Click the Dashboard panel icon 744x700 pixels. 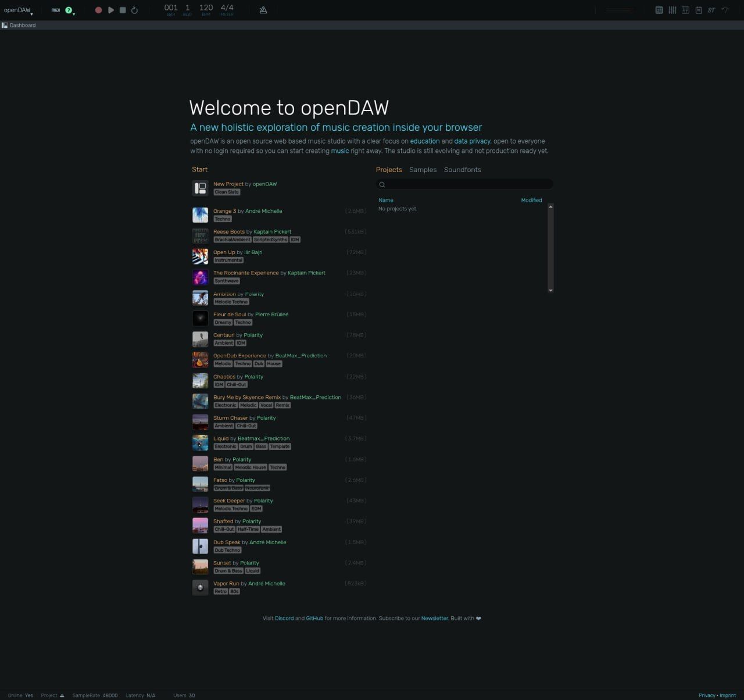click(5, 25)
